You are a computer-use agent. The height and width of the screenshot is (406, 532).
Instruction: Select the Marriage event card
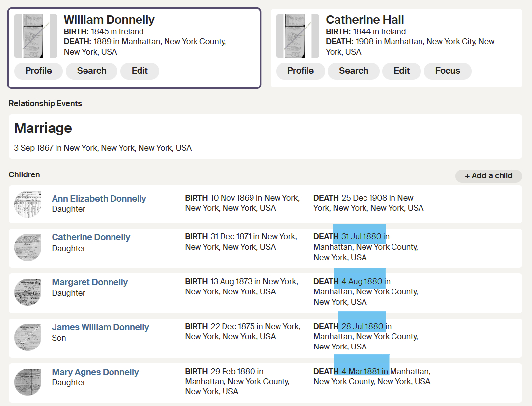click(265, 136)
